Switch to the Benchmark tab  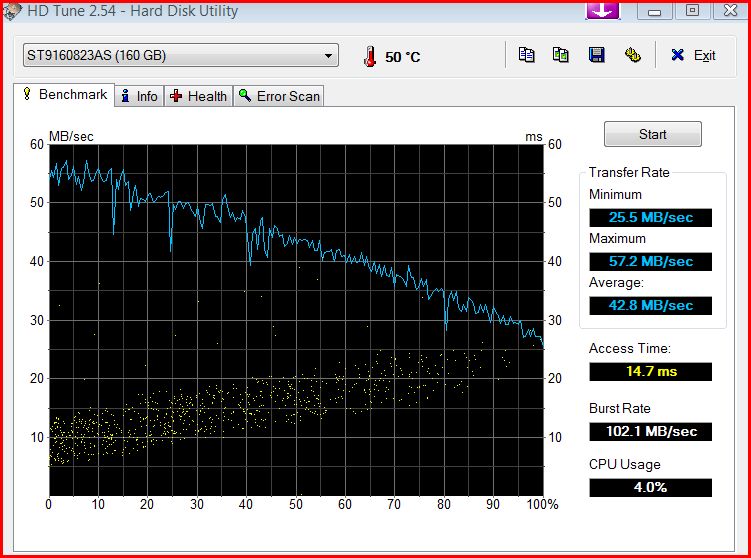64,95
